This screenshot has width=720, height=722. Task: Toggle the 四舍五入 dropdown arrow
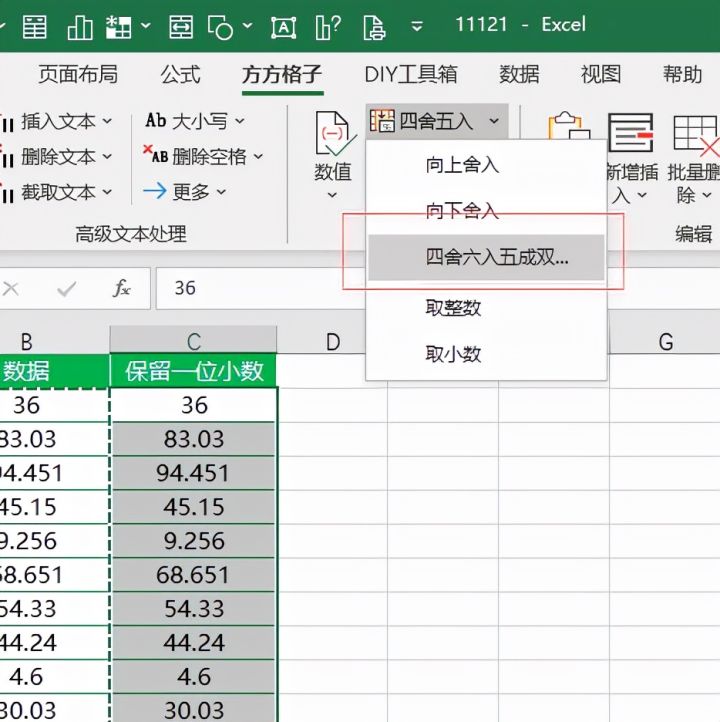coord(494,121)
